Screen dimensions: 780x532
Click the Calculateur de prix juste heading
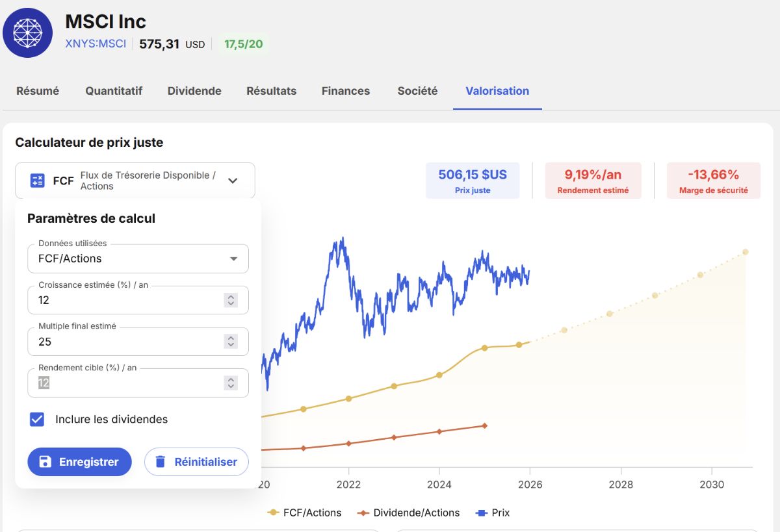(89, 142)
